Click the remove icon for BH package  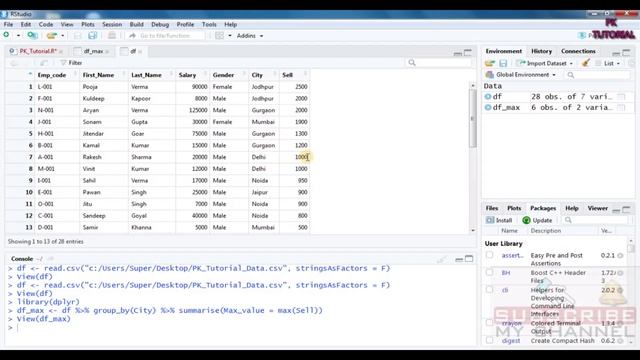[620, 273]
